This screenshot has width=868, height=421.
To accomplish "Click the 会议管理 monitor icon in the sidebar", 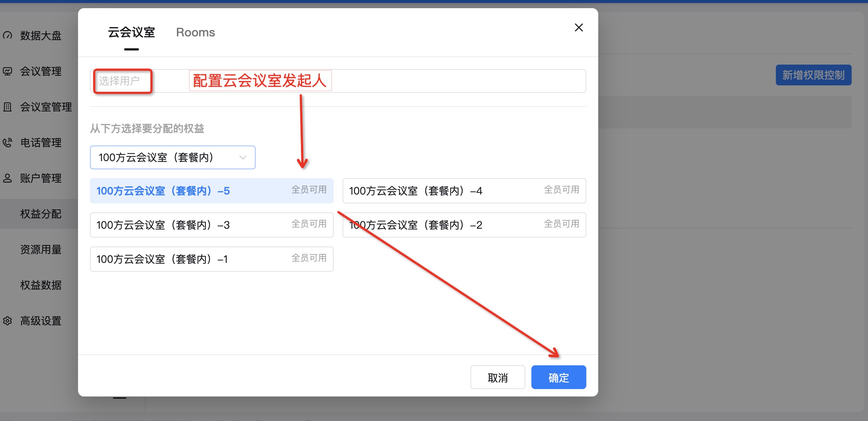I will (8, 71).
